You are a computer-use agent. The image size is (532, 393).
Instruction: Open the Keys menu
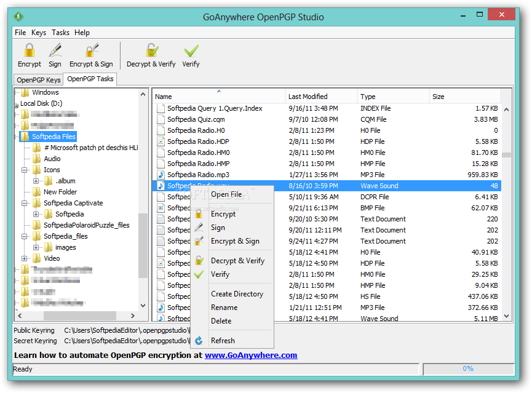pos(39,33)
